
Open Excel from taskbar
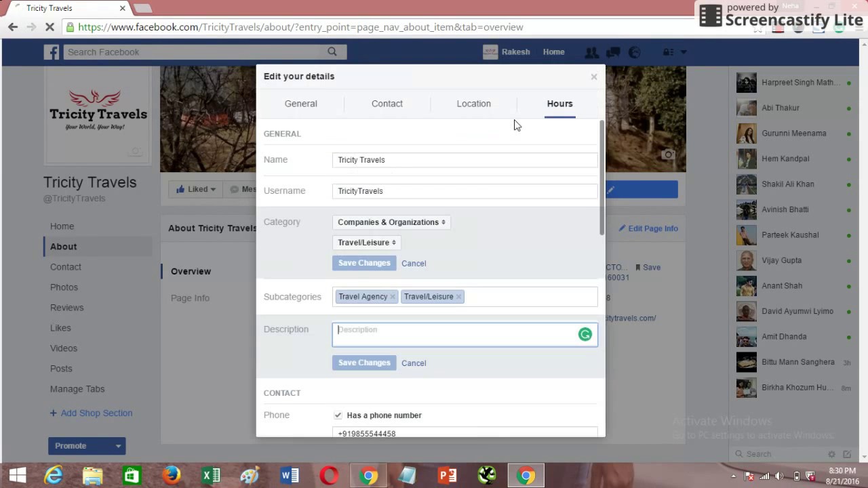211,476
